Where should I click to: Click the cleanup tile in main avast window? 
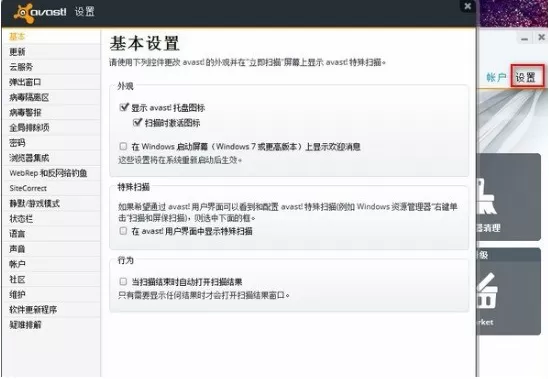point(508,197)
